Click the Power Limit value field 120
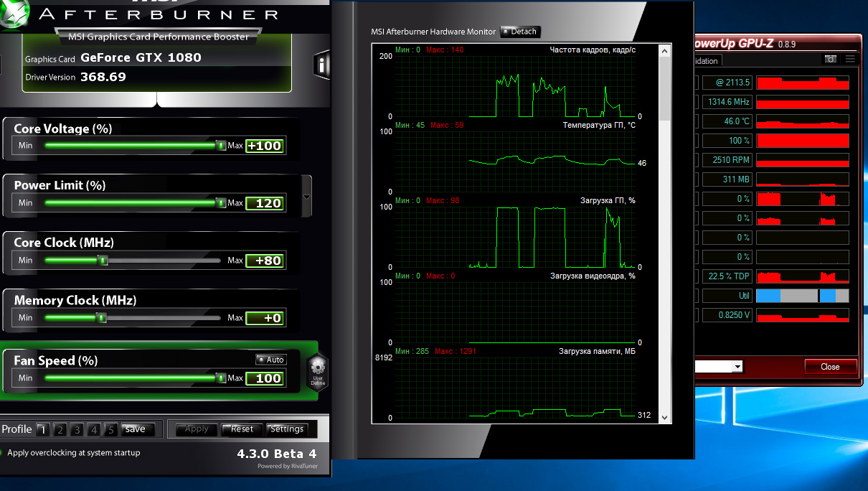 point(265,203)
